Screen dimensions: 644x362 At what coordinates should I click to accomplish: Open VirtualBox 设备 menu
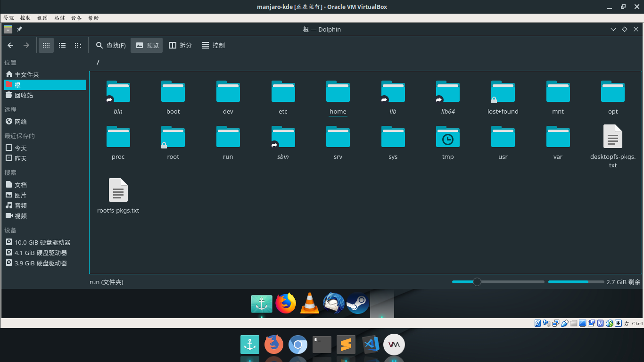pos(76,18)
